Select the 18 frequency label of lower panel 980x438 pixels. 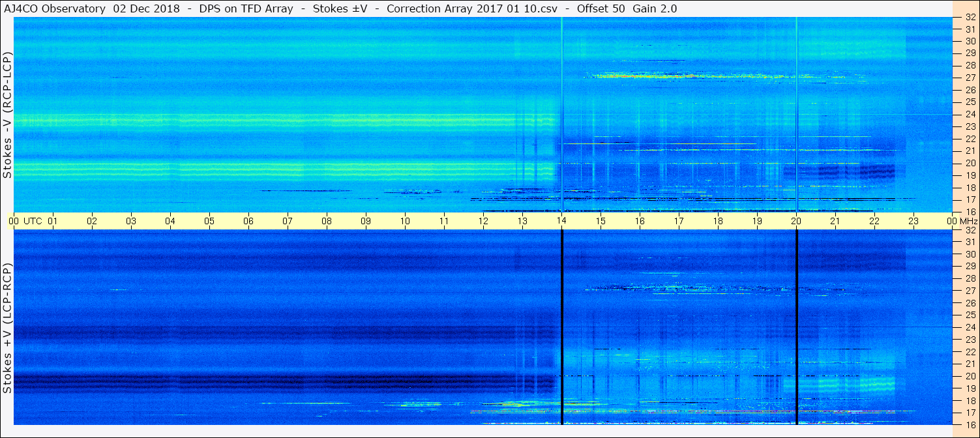[970, 401]
